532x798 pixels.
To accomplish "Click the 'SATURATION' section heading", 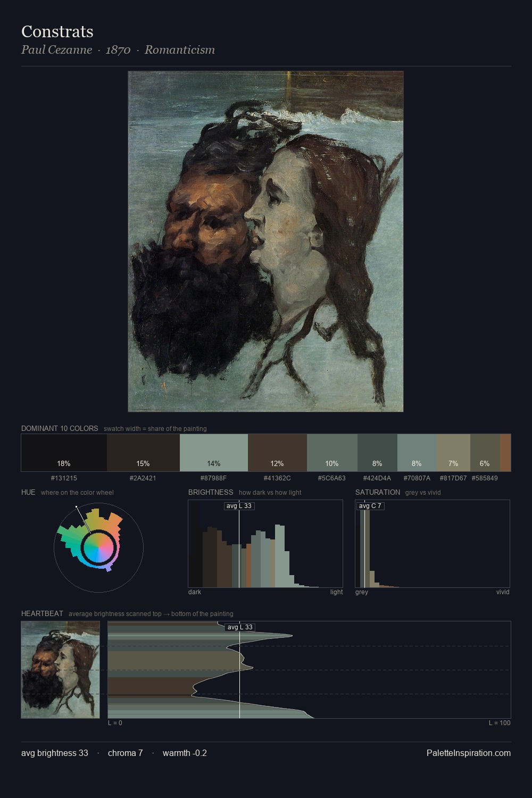I will [x=378, y=492].
